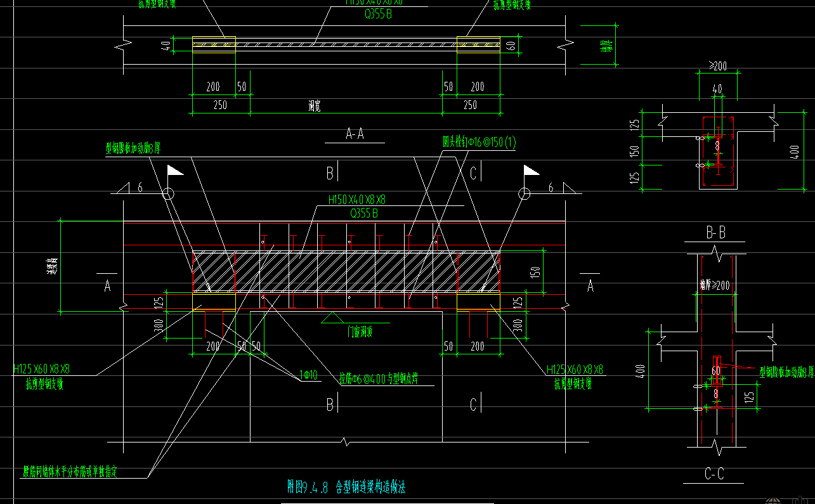Select the 150 dimension right of hatched beam
The image size is (815, 504).
[x=535, y=272]
